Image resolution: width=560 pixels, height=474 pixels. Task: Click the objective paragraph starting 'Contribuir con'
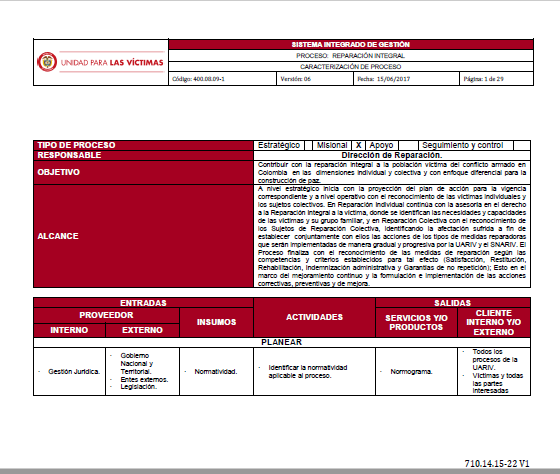[x=392, y=173]
